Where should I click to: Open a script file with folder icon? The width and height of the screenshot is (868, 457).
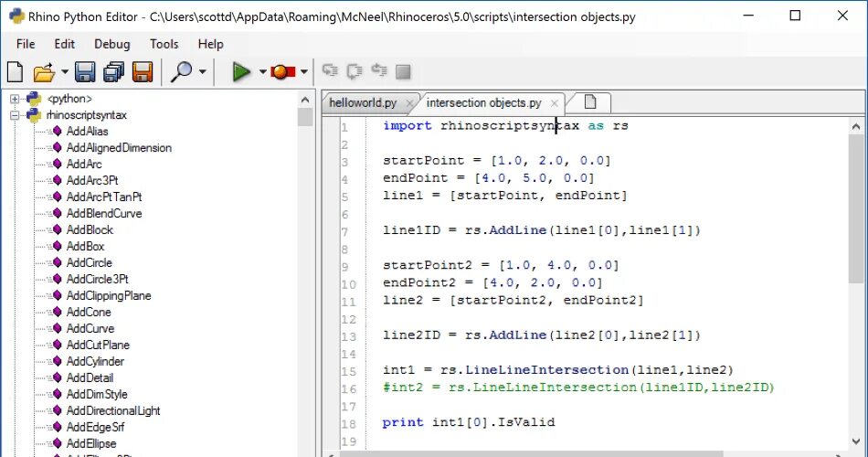(x=44, y=72)
